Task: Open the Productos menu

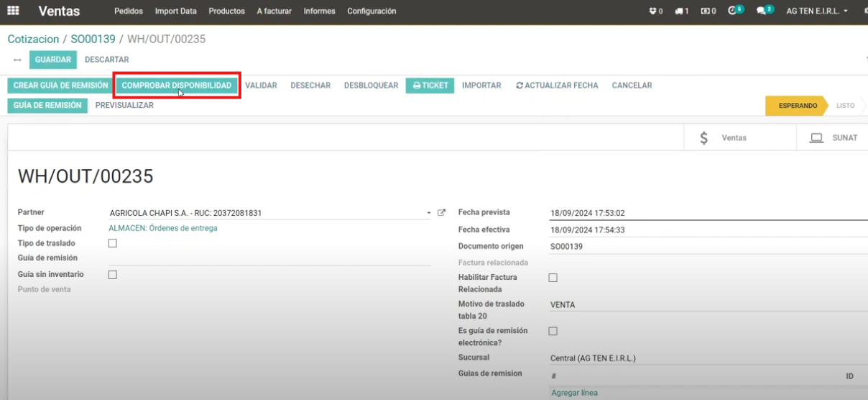Action: point(227,12)
